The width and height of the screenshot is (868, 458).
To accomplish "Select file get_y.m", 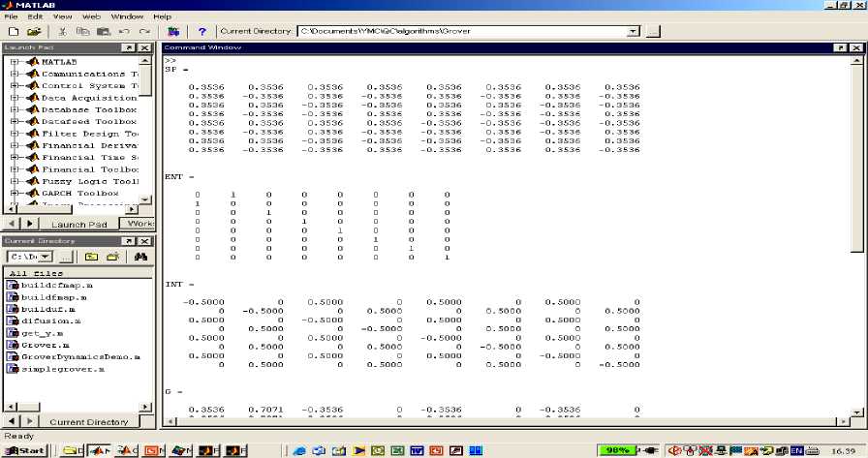I will [42, 333].
